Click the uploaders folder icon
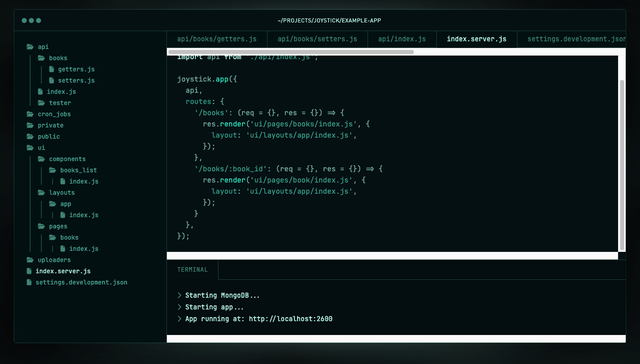Viewport: 640px width, 364px height. click(30, 260)
